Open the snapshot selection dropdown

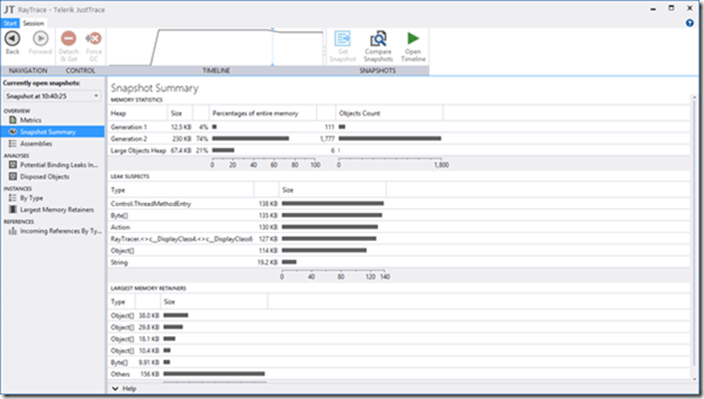(x=52, y=96)
